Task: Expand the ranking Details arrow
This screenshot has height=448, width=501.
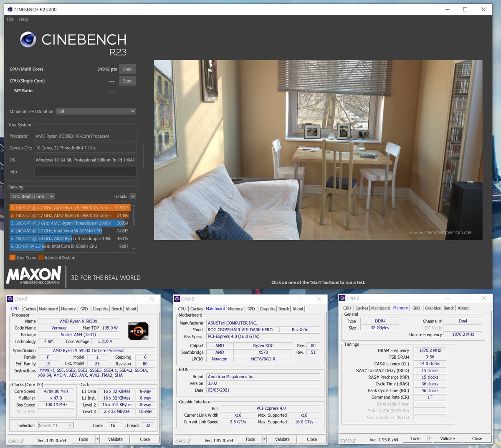Action: click(x=133, y=196)
